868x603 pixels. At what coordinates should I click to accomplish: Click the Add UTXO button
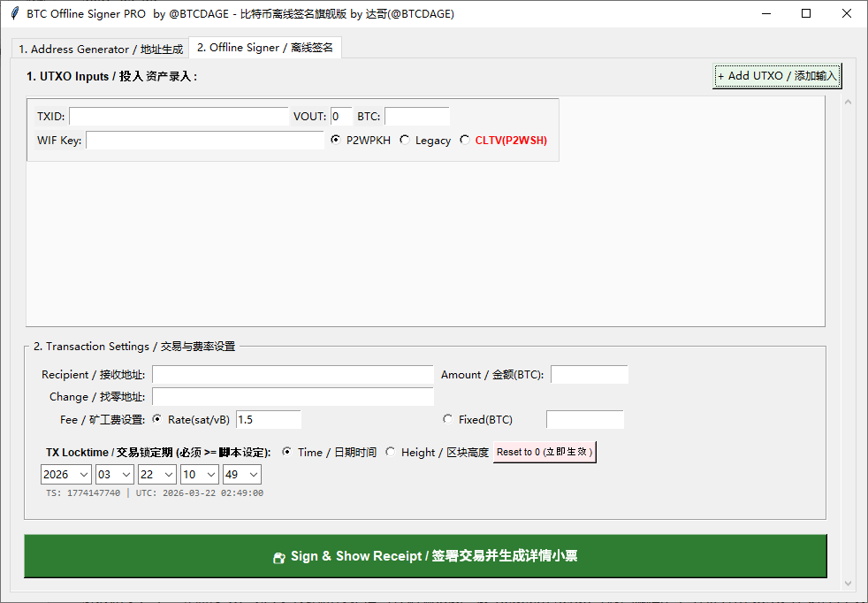click(x=777, y=76)
